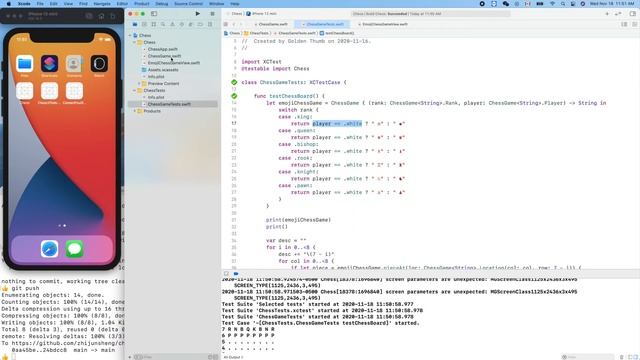The width and height of the screenshot is (640, 360).
Task: Show the Find navigator
Action: (163, 24)
